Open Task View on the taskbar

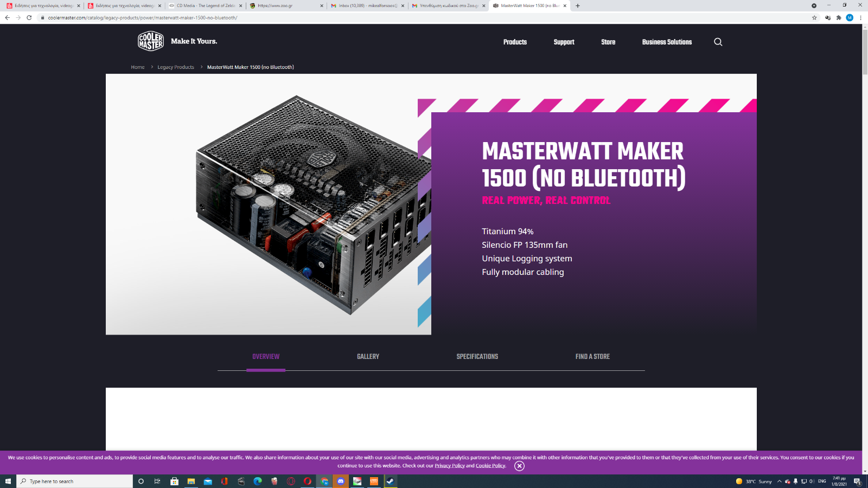pyautogui.click(x=157, y=481)
